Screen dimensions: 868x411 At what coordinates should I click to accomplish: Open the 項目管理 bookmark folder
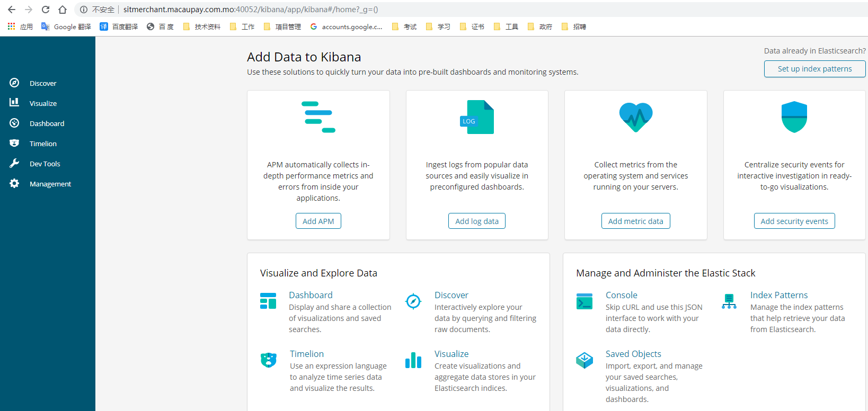point(282,26)
